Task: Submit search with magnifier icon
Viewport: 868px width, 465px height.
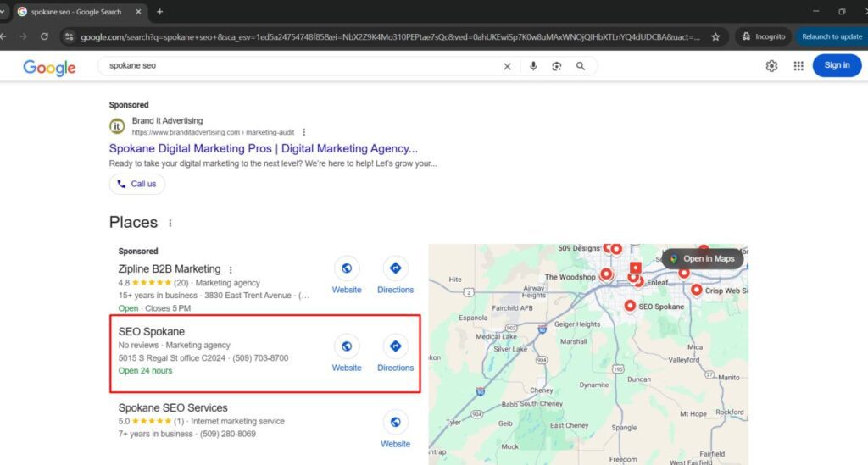Action: pos(580,66)
